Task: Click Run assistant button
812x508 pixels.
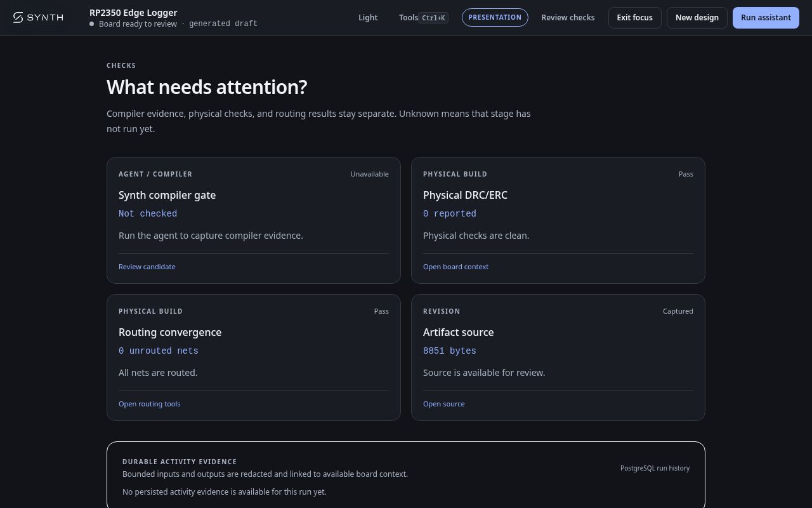Action: click(x=766, y=17)
